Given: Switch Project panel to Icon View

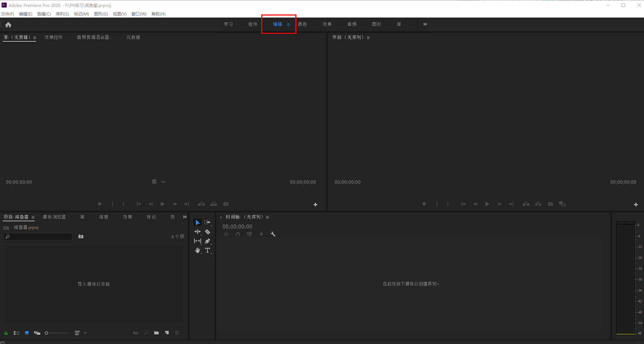Looking at the screenshot, I should point(27,333).
